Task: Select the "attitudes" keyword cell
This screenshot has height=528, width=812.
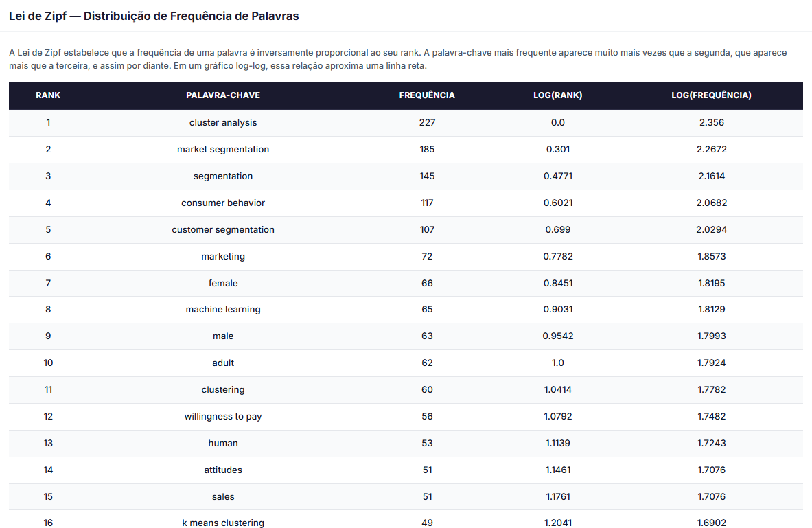Action: [223, 470]
